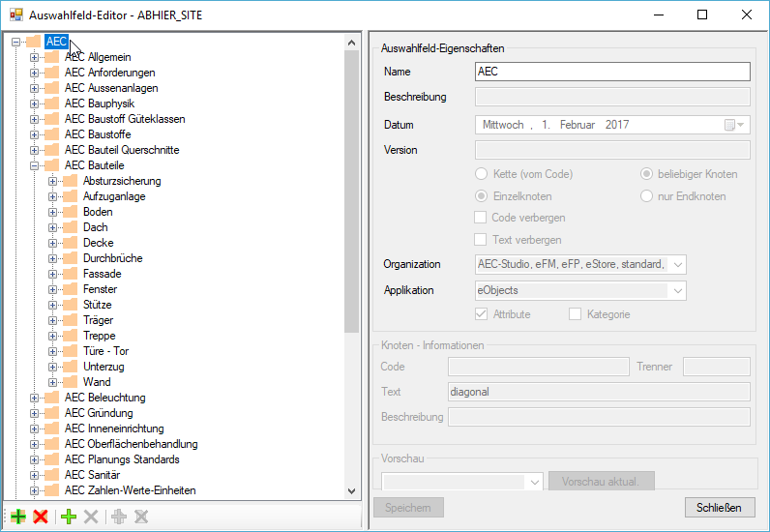Enable the Kategorie checkbox

[575, 314]
